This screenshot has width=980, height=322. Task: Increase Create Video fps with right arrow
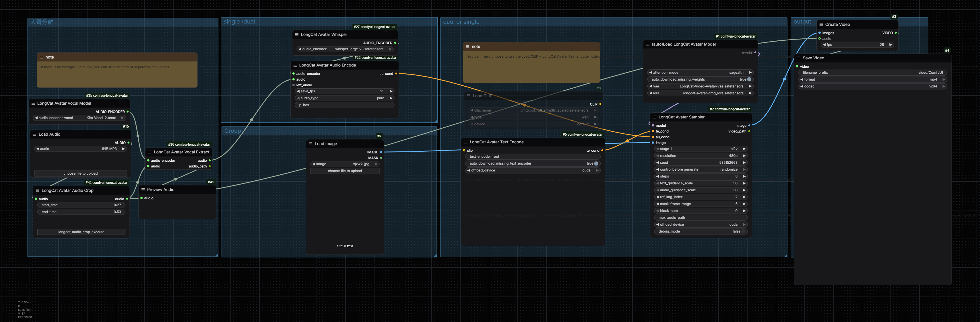pyautogui.click(x=890, y=45)
